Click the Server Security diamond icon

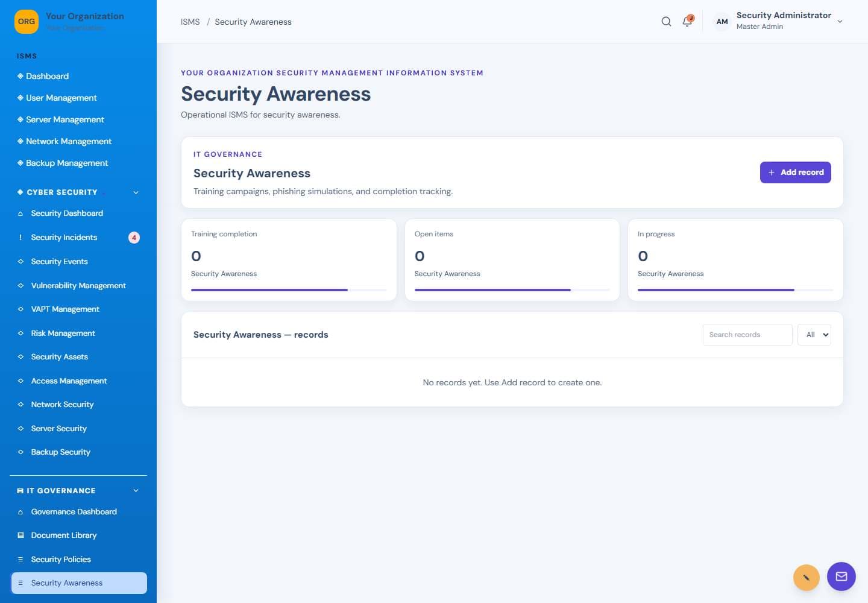pyautogui.click(x=20, y=429)
